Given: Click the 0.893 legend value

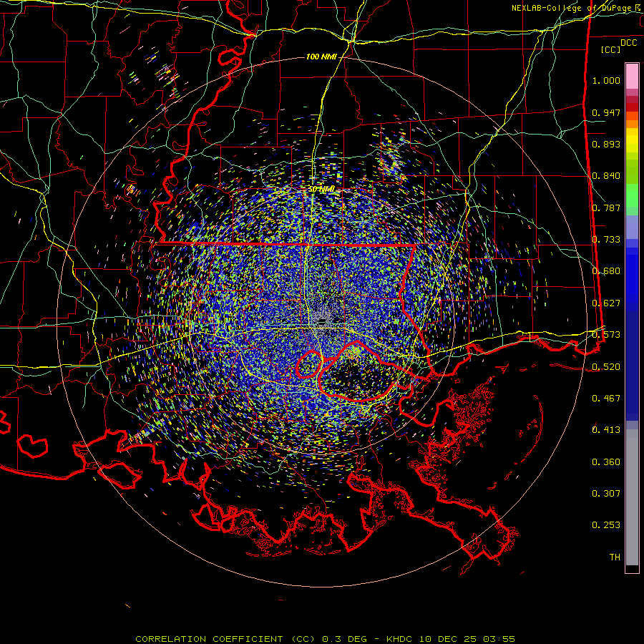Looking at the screenshot, I should [606, 144].
